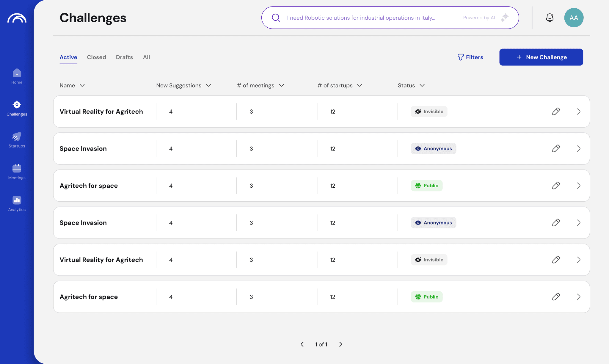Viewport: 609px width, 364px height.
Task: Open the Filters panel
Action: click(470, 57)
